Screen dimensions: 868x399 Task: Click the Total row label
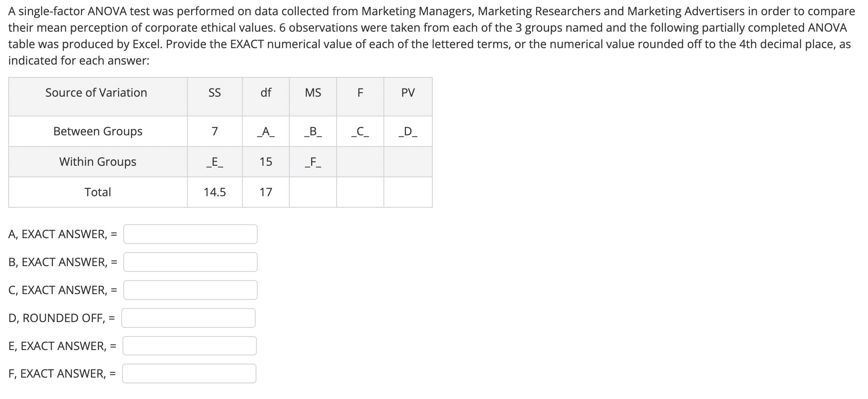tap(98, 192)
